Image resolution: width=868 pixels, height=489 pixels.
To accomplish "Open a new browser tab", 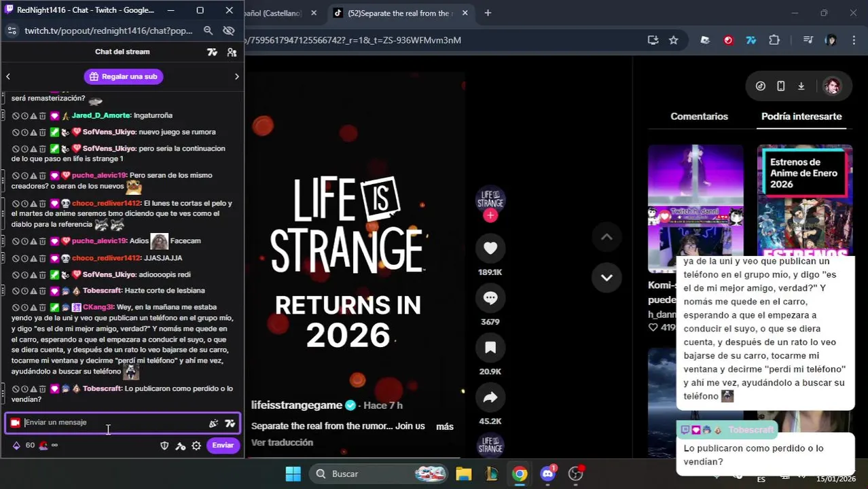I will pos(488,13).
